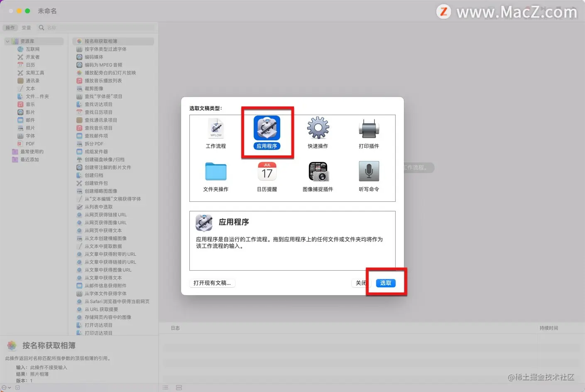This screenshot has width=585, height=392.
Task: Open the 日历 category in the library
Action: tap(30, 65)
